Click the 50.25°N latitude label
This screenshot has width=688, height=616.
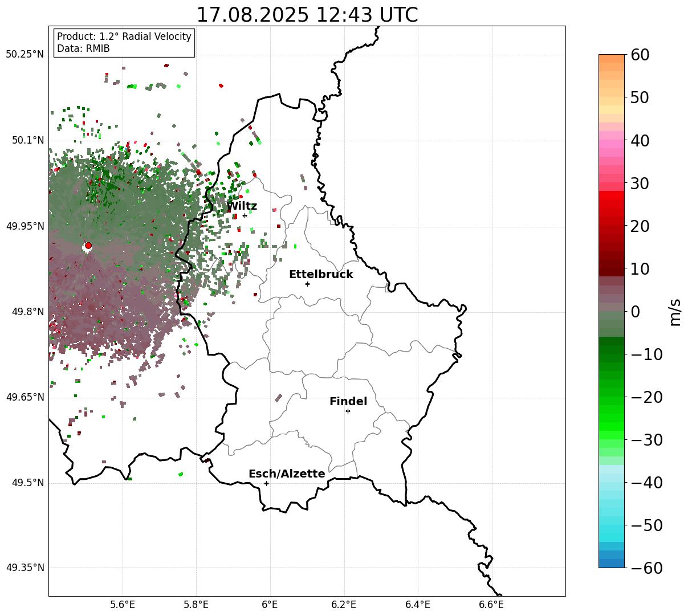tap(25, 54)
